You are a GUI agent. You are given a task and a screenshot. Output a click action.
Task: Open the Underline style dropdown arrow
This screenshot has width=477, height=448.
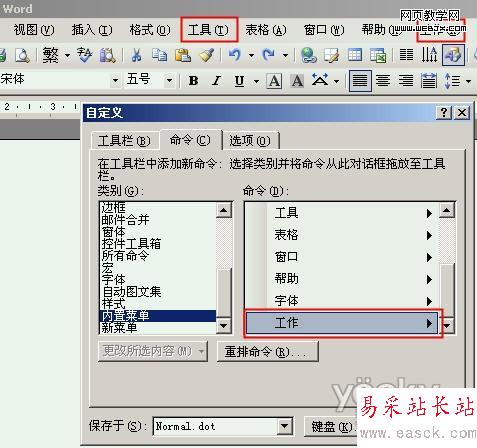coord(256,81)
